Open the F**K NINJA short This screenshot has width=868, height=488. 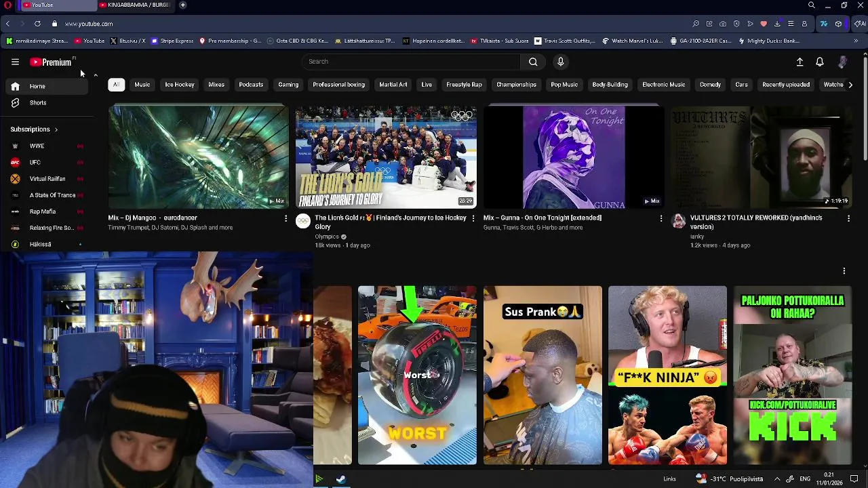pos(667,375)
